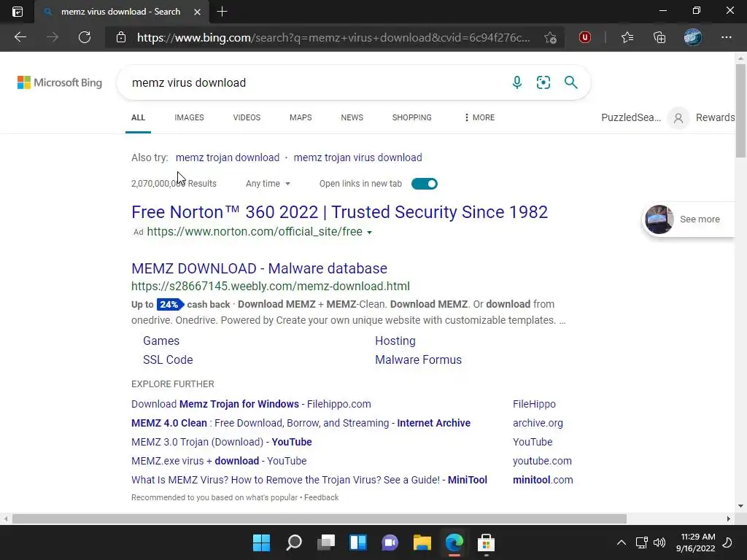The image size is (747, 560).
Task: View site info via the lock icon
Action: tap(121, 37)
